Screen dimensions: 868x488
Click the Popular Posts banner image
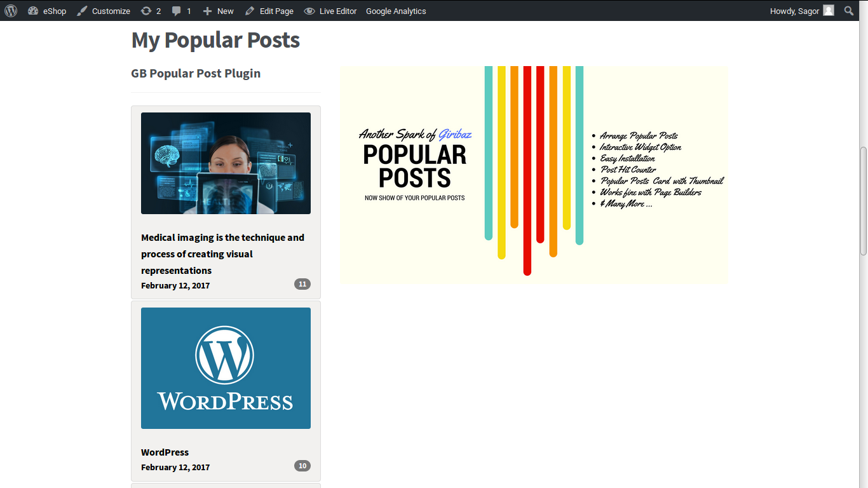(x=533, y=175)
